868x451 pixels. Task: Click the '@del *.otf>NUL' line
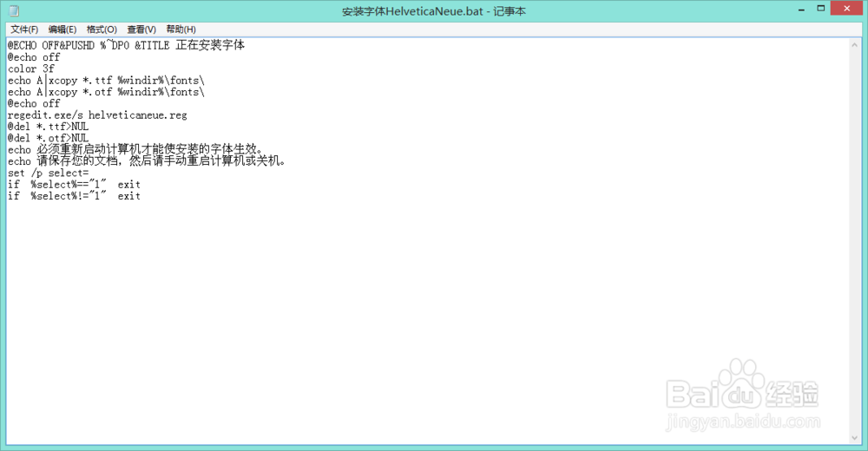48,138
